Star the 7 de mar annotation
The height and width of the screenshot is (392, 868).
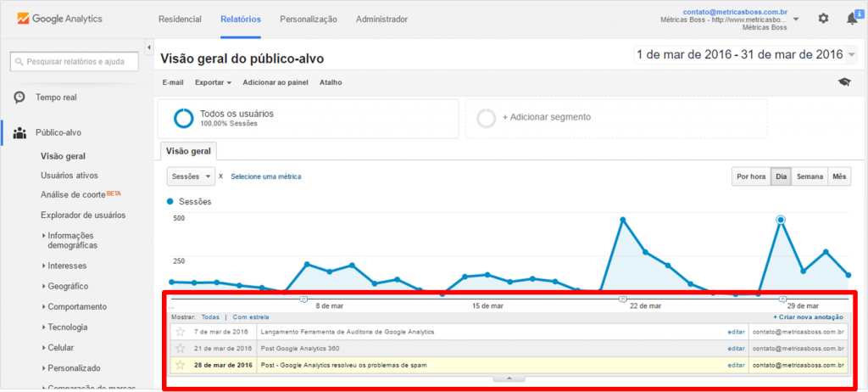180,332
